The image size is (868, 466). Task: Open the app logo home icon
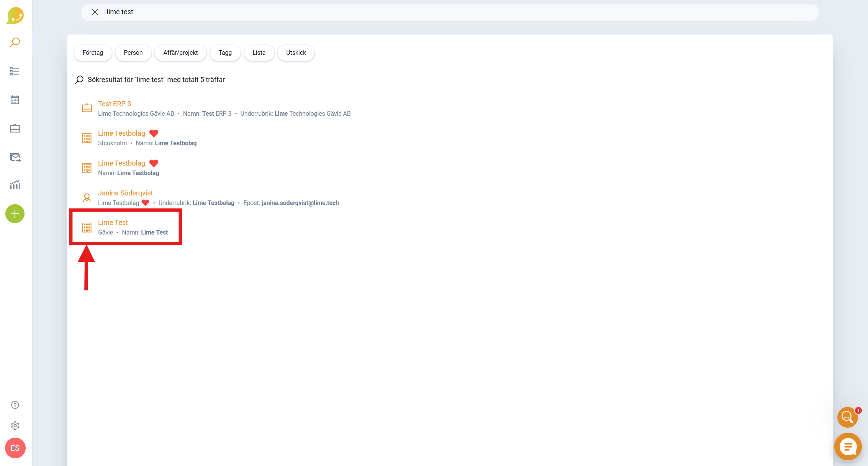tap(15, 15)
